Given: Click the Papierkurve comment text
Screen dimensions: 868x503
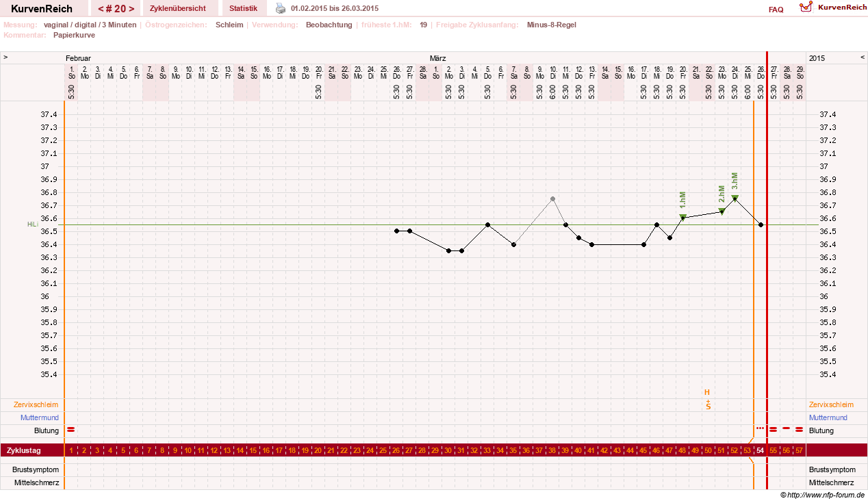Looking at the screenshot, I should coord(74,34).
